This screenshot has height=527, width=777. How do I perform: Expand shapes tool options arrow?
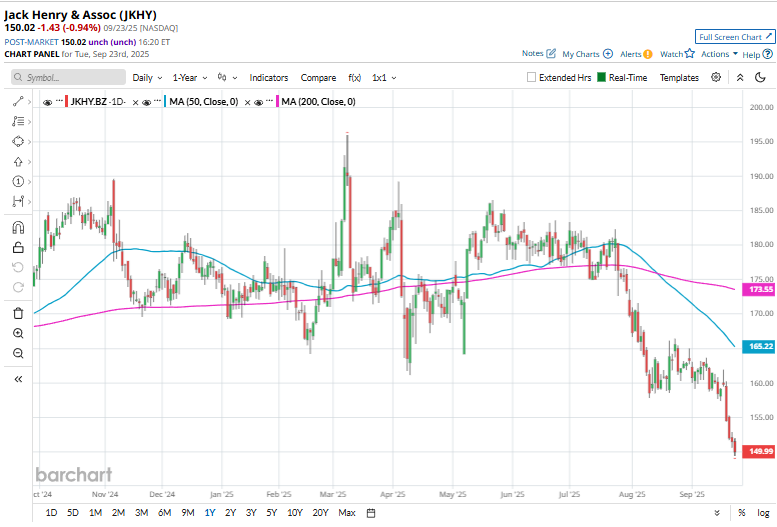[x=30, y=142]
